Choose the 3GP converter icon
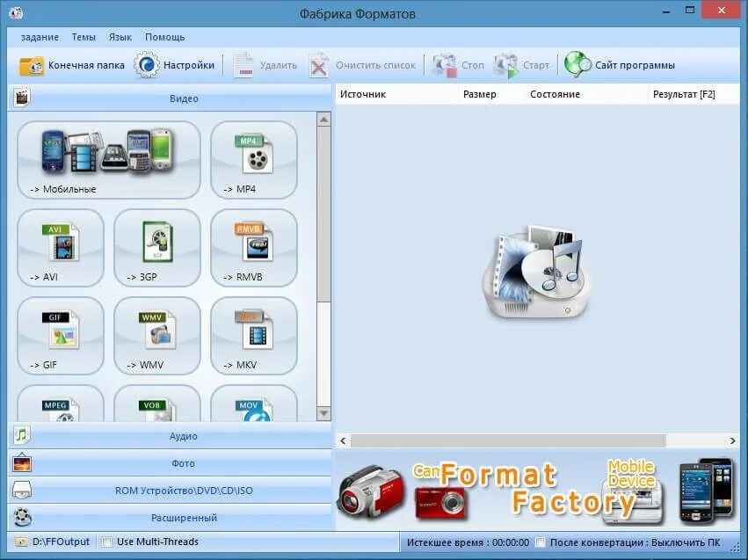This screenshot has height=560, width=748. click(x=156, y=248)
